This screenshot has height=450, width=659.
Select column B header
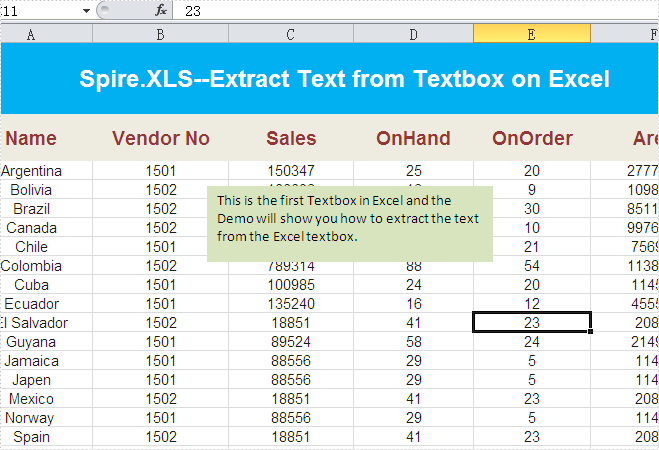pyautogui.click(x=161, y=34)
